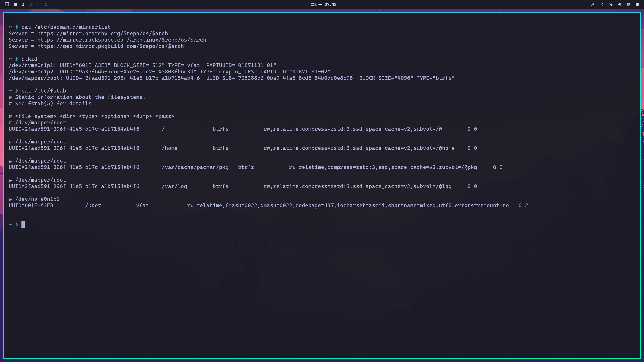
Task: Click the terminal cursor at the empty prompt
Action: point(23,224)
